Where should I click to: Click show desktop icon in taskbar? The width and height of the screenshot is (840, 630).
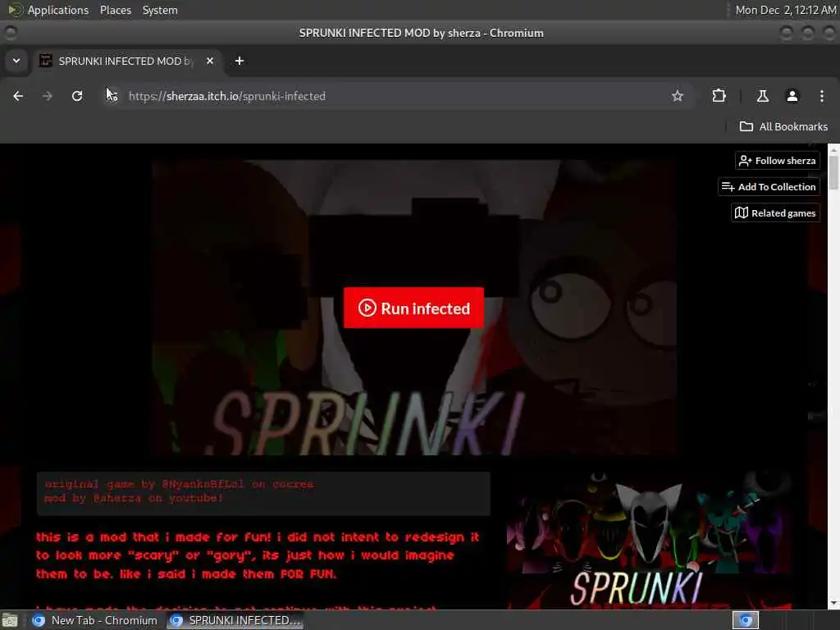click(x=10, y=620)
